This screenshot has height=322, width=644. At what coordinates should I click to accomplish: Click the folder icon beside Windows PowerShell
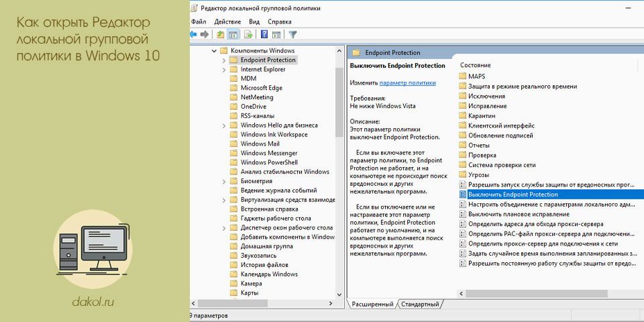click(x=233, y=162)
